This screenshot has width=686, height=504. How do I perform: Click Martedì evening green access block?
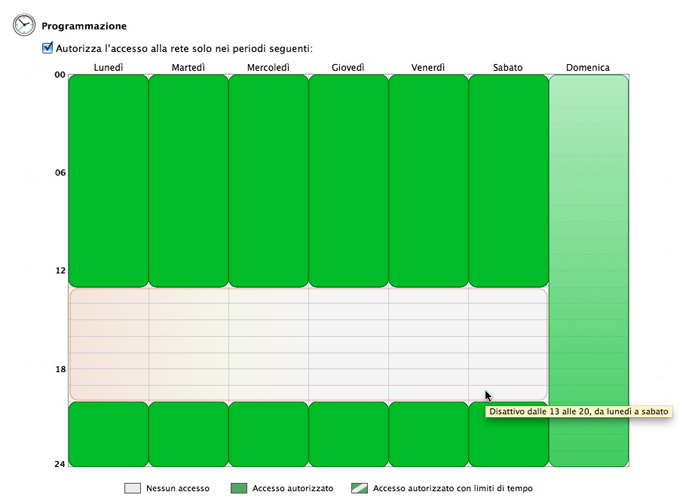point(189,434)
